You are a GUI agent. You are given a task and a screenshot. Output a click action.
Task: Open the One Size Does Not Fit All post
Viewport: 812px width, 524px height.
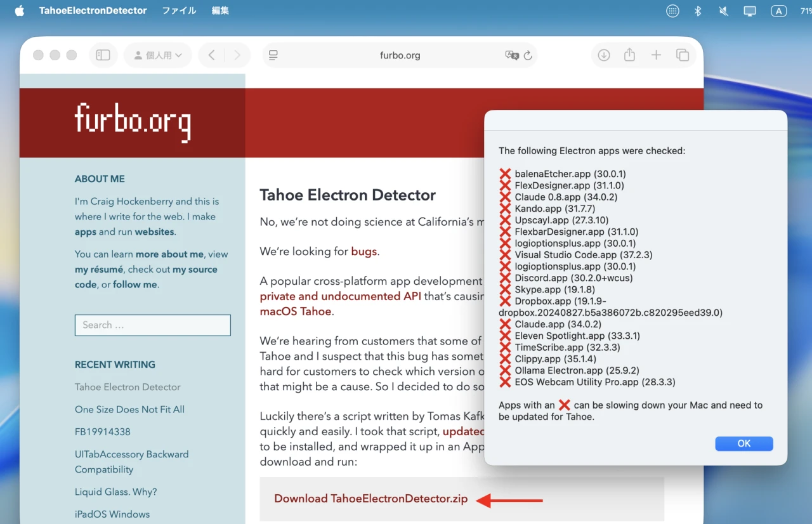(129, 409)
